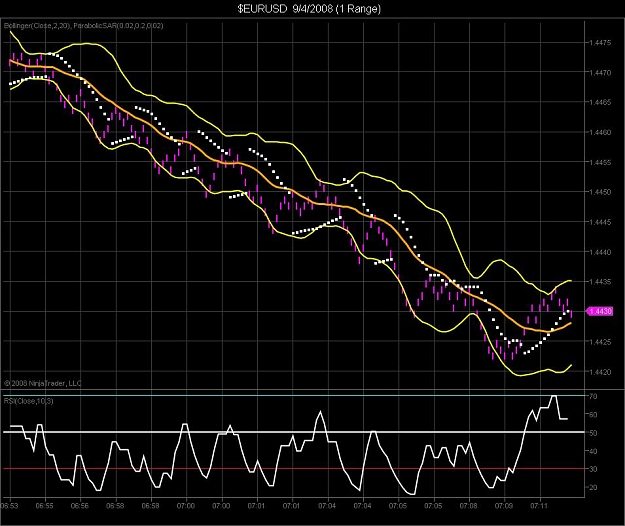
Task: Click the 07:11 time axis label
Action: (x=539, y=506)
